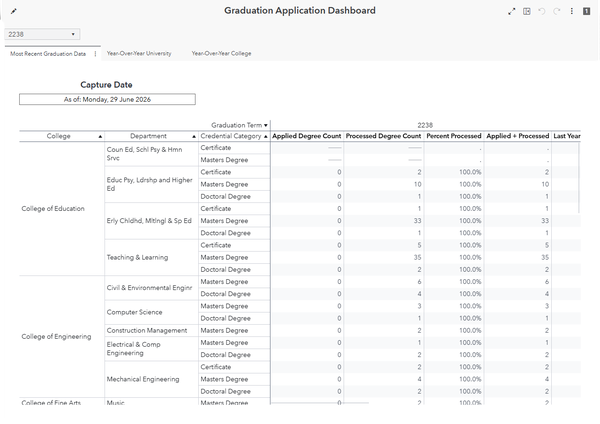The height and width of the screenshot is (424, 600).
Task: Select College of Engineering row label
Action: (x=56, y=336)
